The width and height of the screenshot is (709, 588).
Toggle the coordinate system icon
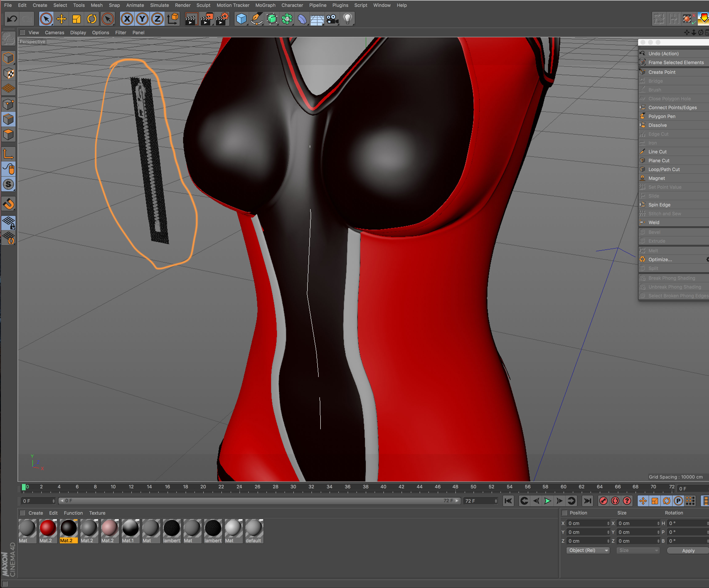click(x=173, y=19)
